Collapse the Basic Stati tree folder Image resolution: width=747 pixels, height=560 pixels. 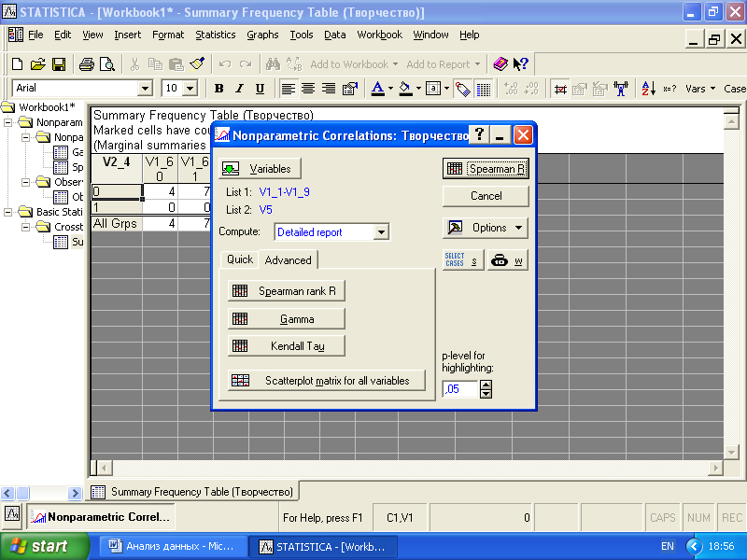8,212
